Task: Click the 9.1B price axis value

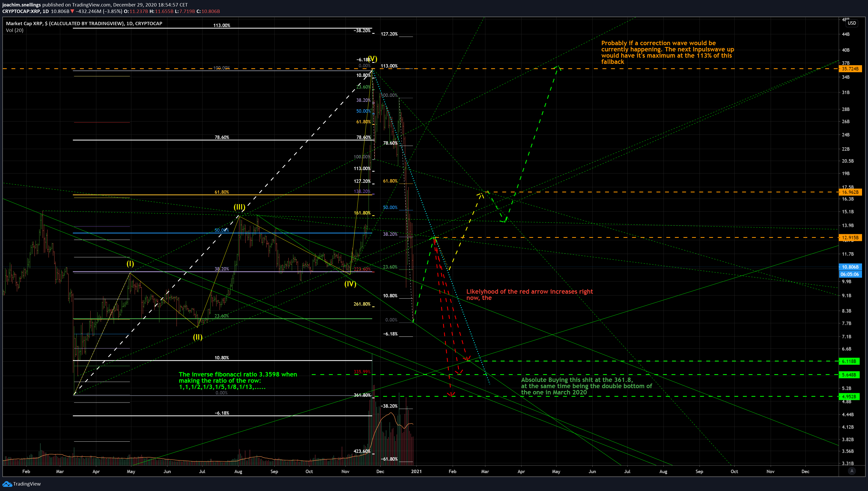Action: click(x=846, y=295)
